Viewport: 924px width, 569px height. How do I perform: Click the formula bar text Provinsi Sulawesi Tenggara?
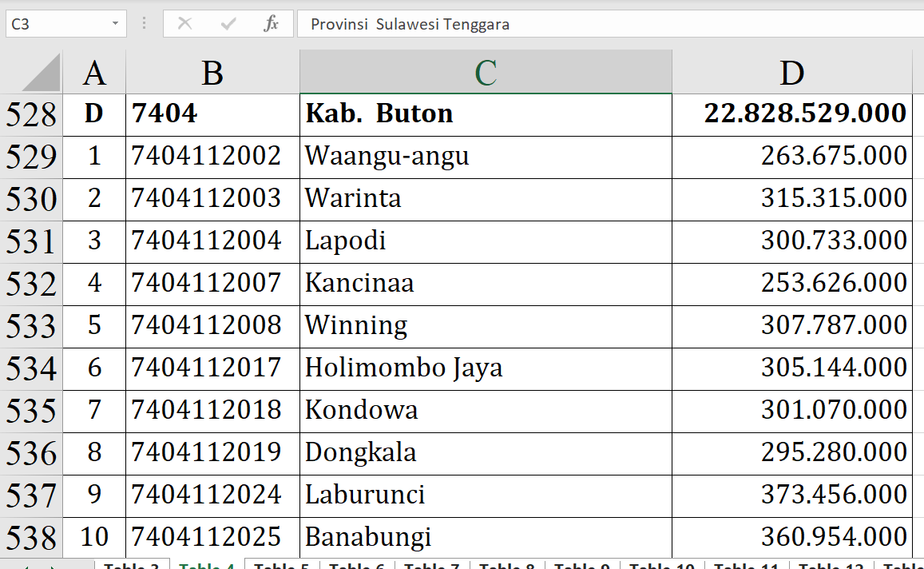pos(410,24)
